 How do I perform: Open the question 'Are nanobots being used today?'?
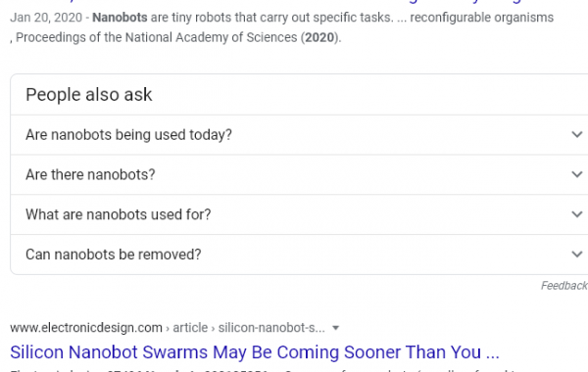299,135
